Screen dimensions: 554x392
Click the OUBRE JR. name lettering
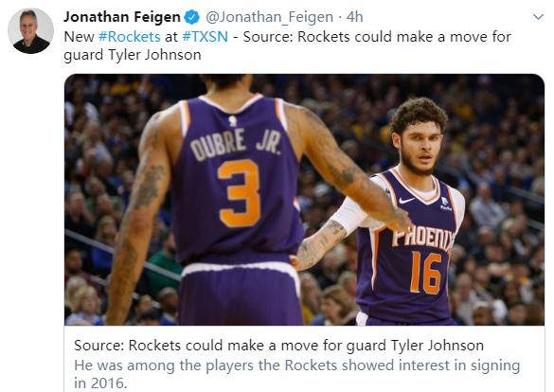[236, 144]
